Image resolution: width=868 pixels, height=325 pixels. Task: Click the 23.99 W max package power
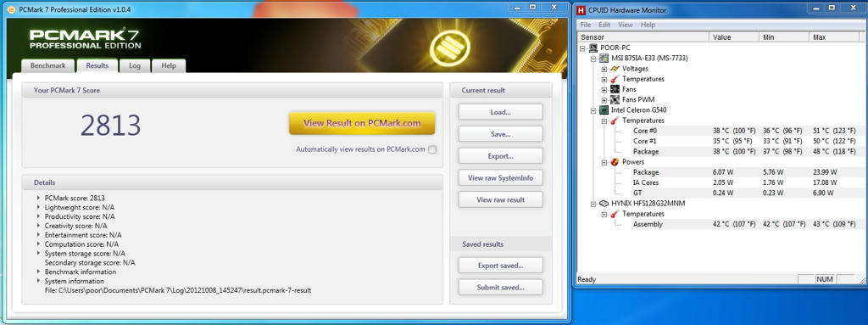(x=826, y=172)
